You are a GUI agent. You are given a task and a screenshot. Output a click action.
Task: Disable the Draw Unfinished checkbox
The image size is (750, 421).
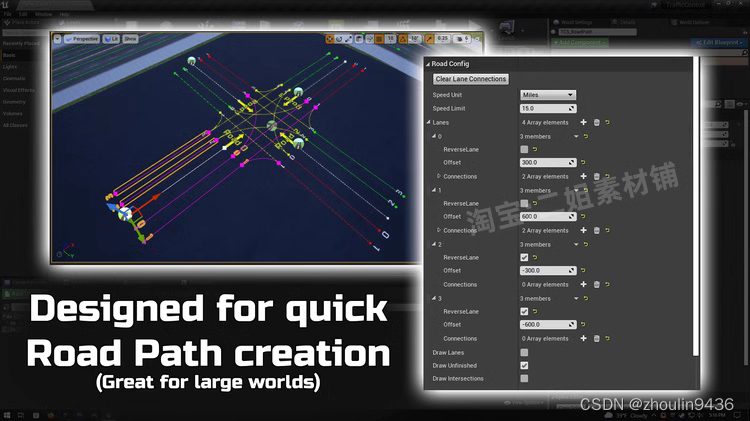524,366
